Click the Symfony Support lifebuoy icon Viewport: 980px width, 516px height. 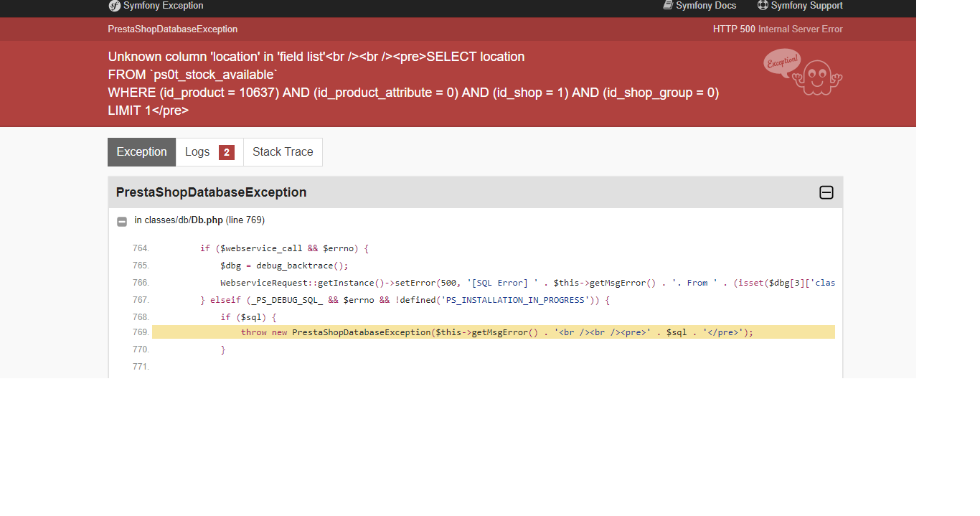coord(763,5)
